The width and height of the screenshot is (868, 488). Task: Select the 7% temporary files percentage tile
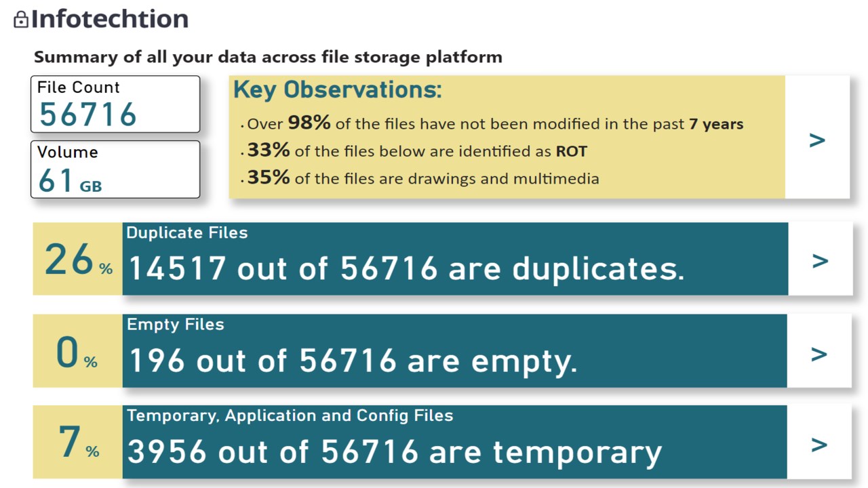[x=78, y=442]
